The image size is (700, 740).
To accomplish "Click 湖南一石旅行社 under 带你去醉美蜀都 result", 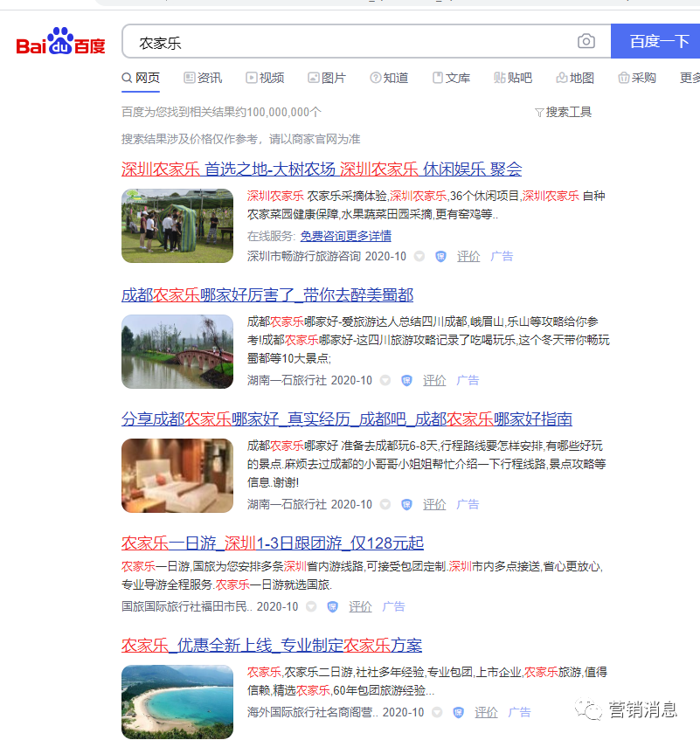I will point(287,380).
